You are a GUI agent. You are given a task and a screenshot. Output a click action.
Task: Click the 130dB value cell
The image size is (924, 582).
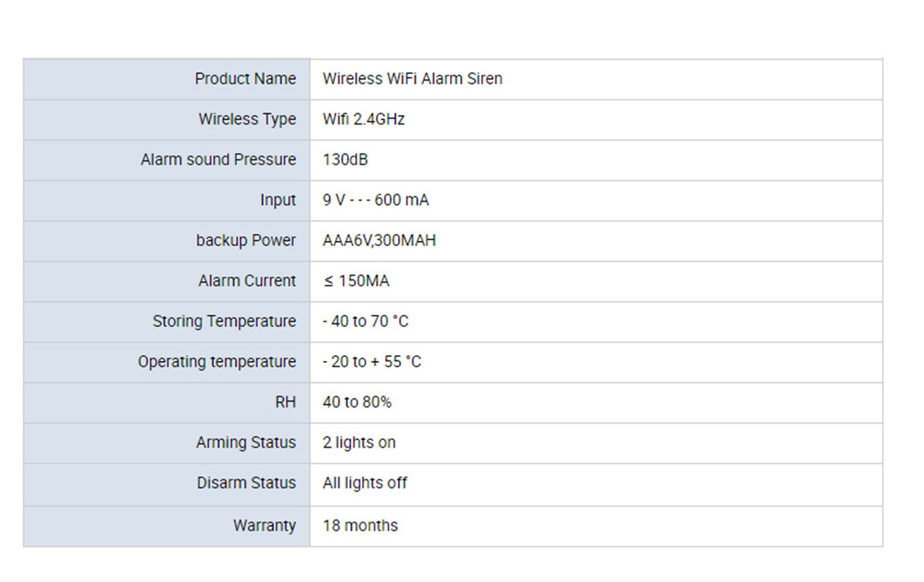pyautogui.click(x=345, y=160)
